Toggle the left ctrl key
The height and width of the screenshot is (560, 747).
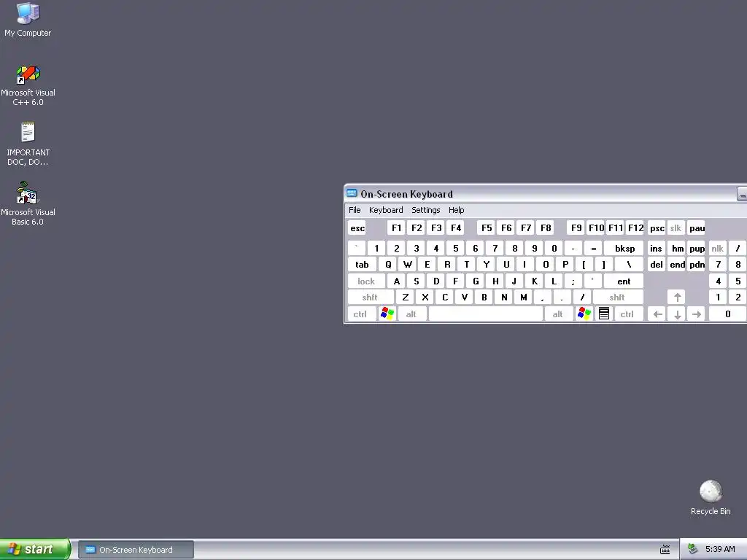pos(360,314)
